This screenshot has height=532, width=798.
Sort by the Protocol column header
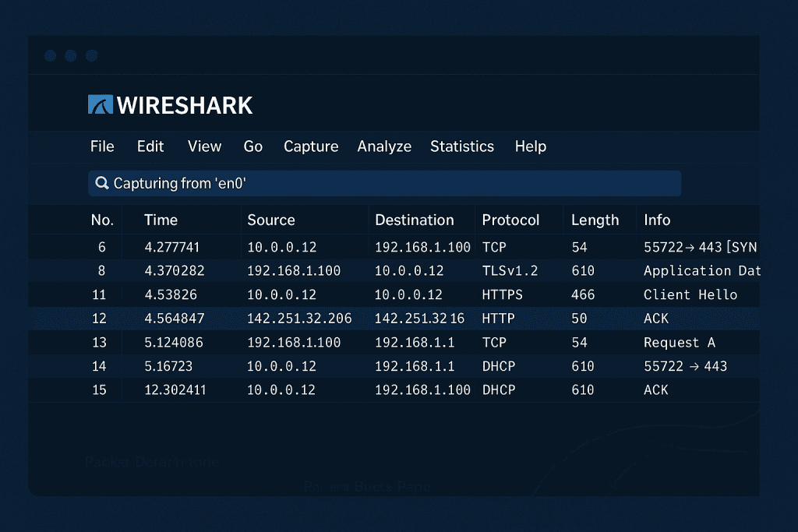(x=510, y=220)
